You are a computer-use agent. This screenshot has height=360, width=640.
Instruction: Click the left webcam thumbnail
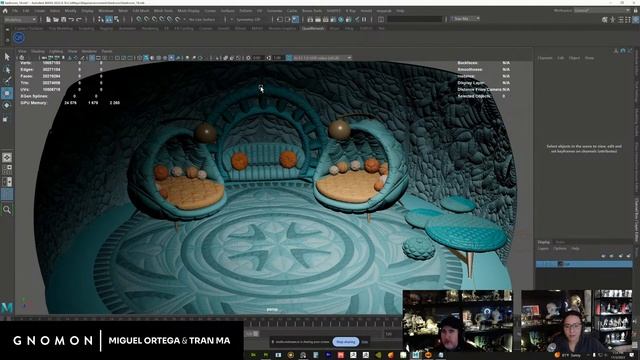click(458, 321)
